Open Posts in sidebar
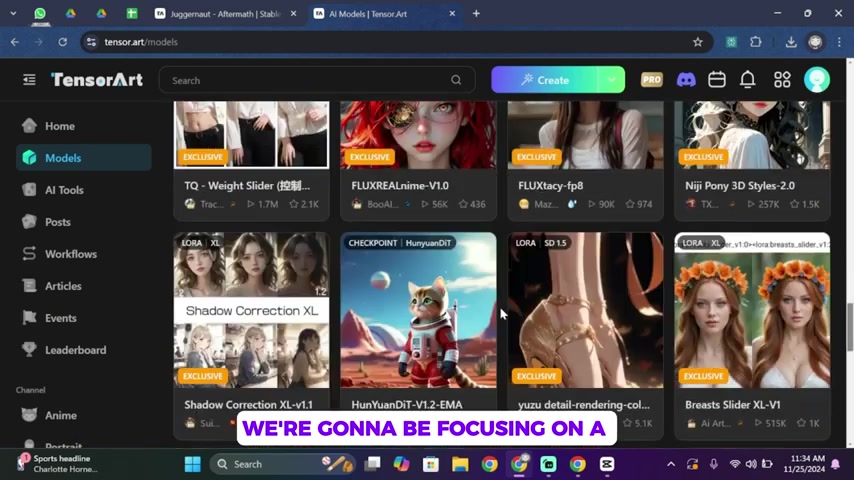854x480 pixels. pos(84,222)
